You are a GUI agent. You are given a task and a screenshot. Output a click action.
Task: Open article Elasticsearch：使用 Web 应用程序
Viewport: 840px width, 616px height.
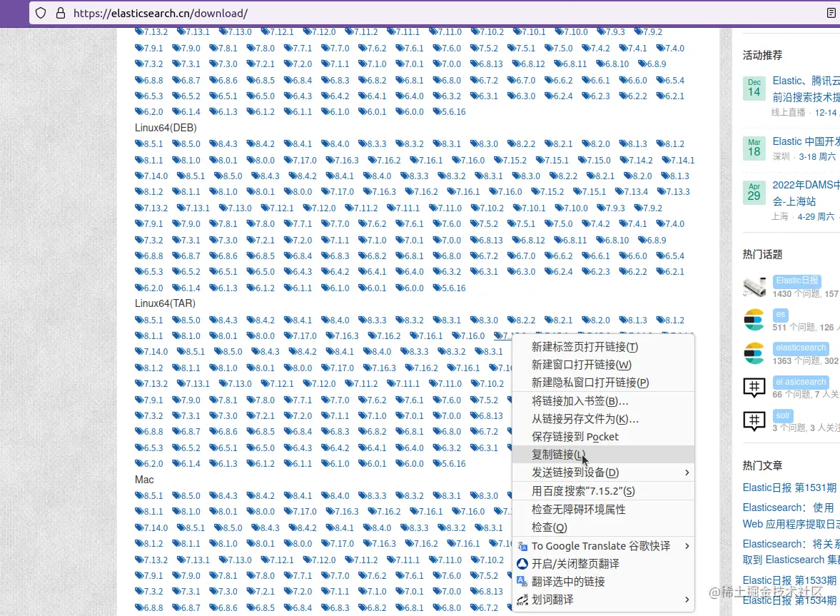pos(791,515)
